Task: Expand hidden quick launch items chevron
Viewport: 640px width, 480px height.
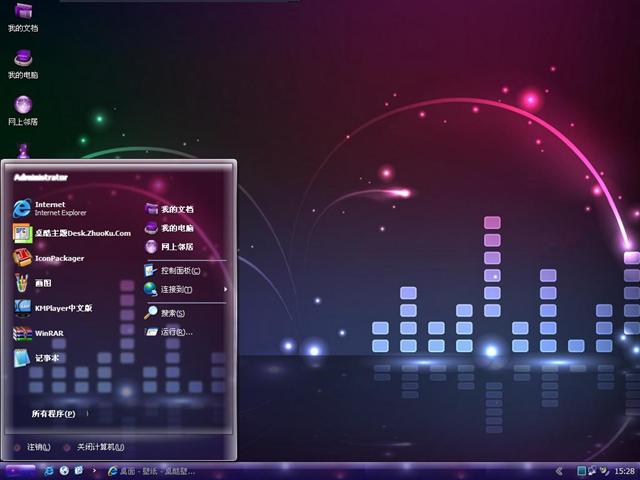Action: coord(94,471)
